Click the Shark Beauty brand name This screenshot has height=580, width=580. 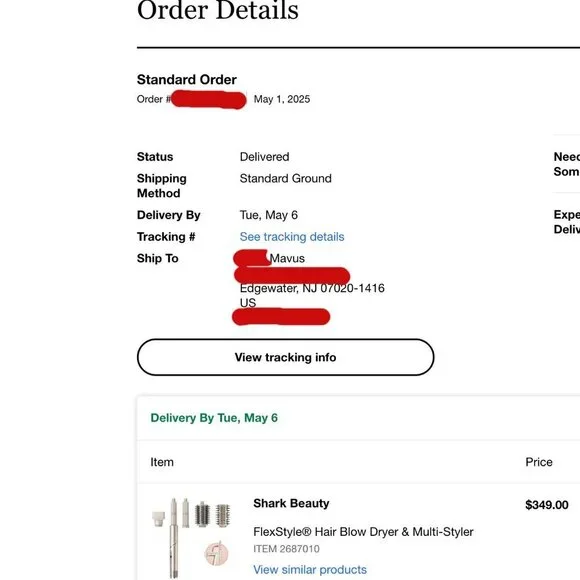tap(291, 503)
